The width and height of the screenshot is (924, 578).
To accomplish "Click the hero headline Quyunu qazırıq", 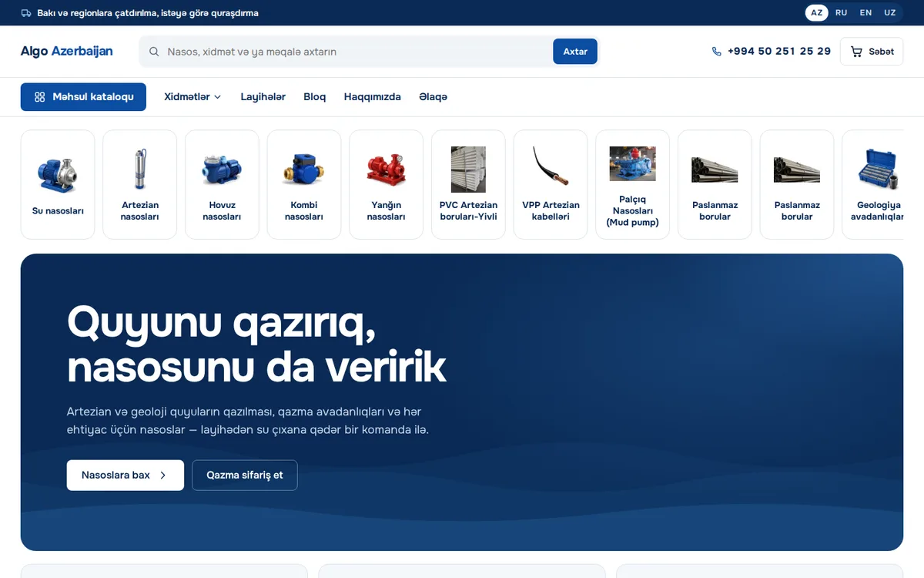I will point(222,323).
